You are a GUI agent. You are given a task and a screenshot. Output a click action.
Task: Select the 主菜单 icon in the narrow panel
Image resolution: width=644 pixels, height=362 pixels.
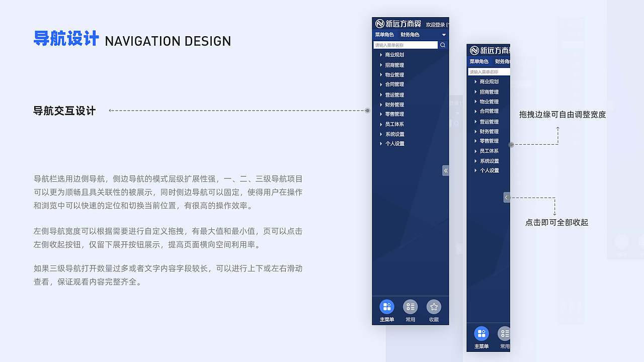point(481,333)
